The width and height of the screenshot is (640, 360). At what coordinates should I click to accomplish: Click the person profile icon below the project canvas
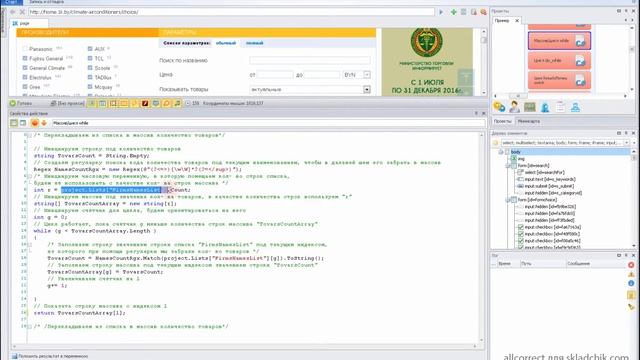(515, 107)
